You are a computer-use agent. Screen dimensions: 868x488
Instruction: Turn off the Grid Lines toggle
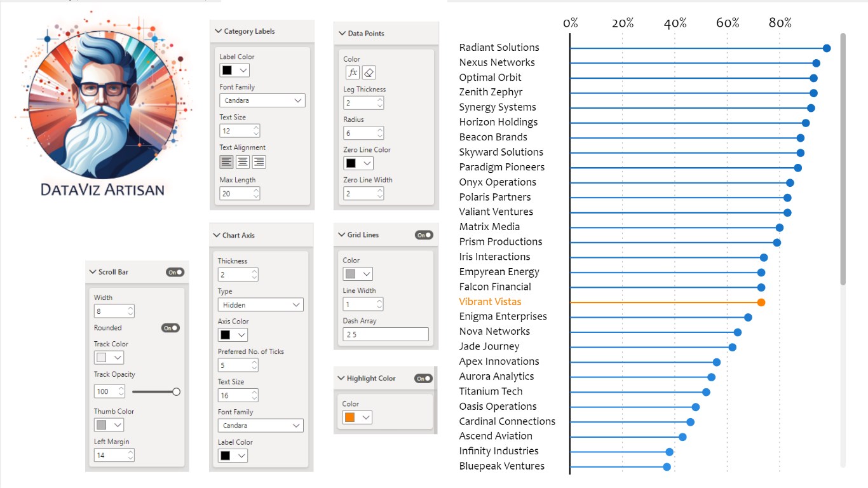click(x=424, y=235)
